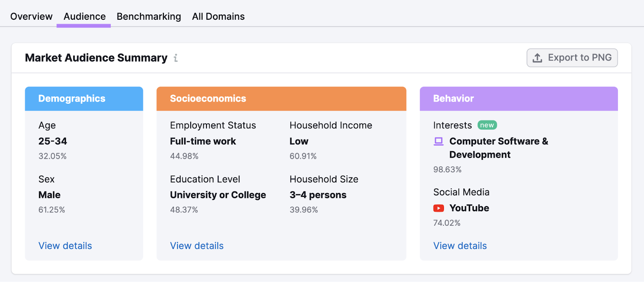644x282 pixels.
Task: Click the Education Level label
Action: click(x=205, y=179)
